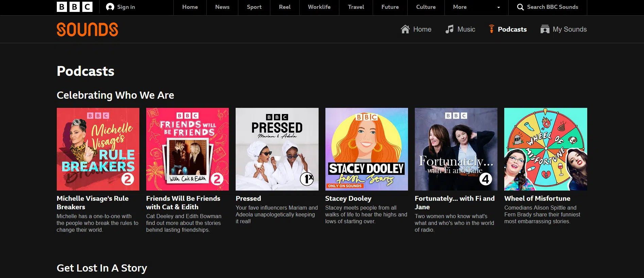Switch to the Music tab
The width and height of the screenshot is (644, 278).
point(460,29)
